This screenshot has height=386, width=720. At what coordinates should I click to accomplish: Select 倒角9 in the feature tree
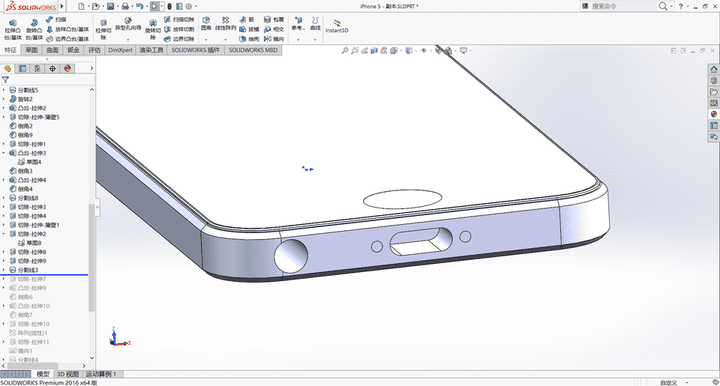click(x=22, y=135)
